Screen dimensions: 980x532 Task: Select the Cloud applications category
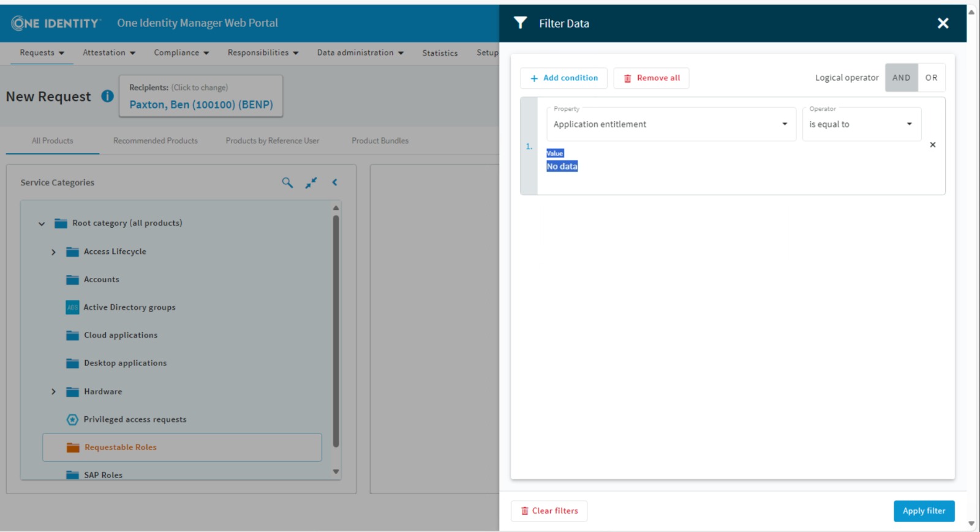coord(121,335)
